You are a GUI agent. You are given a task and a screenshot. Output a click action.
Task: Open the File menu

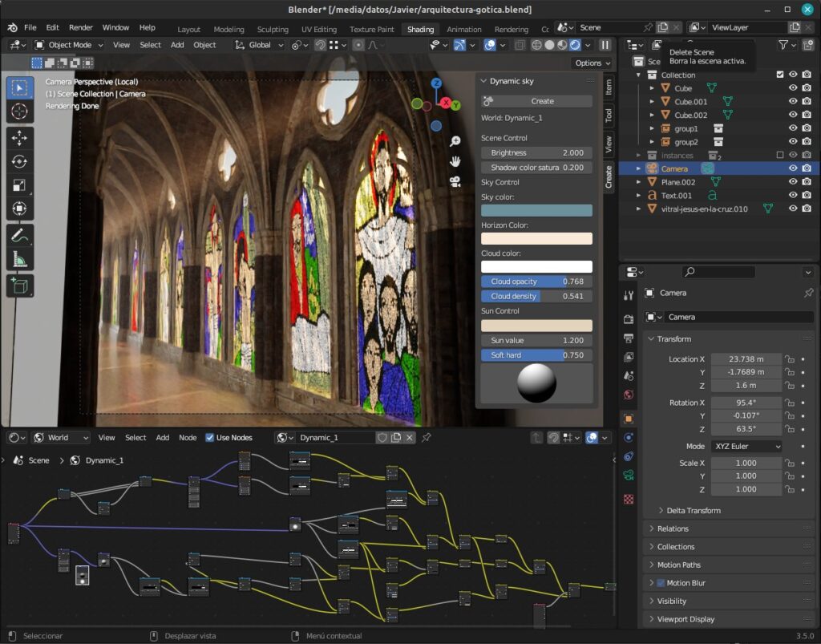click(30, 27)
